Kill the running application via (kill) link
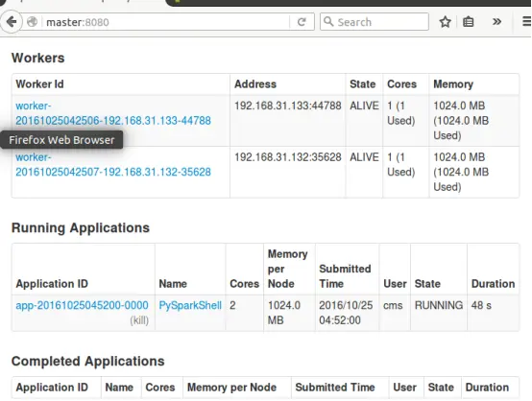532x401 pixels. tap(139, 320)
